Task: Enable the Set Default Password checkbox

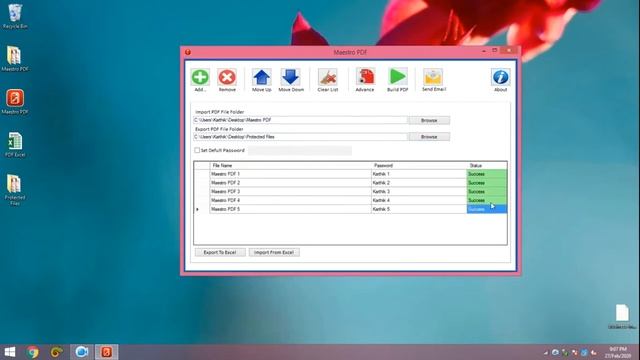Action: click(197, 150)
